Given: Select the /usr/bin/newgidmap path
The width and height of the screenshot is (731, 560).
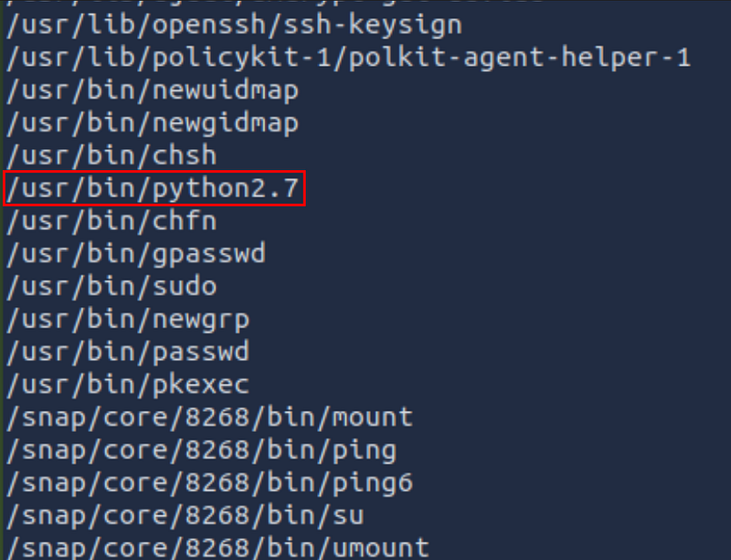Looking at the screenshot, I should coord(152,122).
